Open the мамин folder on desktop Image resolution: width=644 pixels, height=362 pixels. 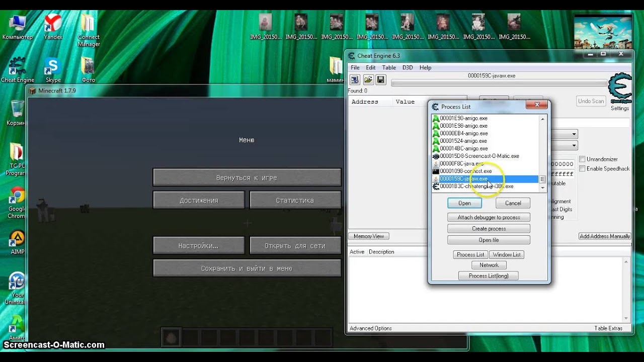coord(336,70)
